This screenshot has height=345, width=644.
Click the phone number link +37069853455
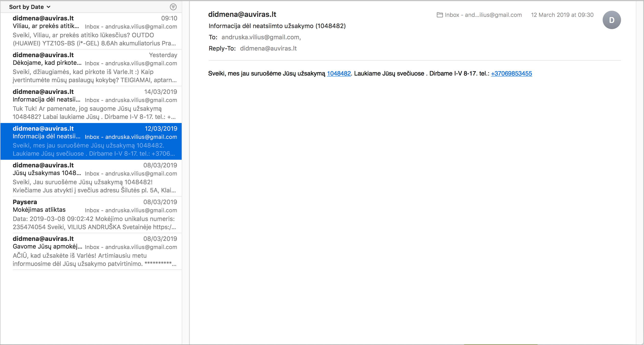(511, 73)
